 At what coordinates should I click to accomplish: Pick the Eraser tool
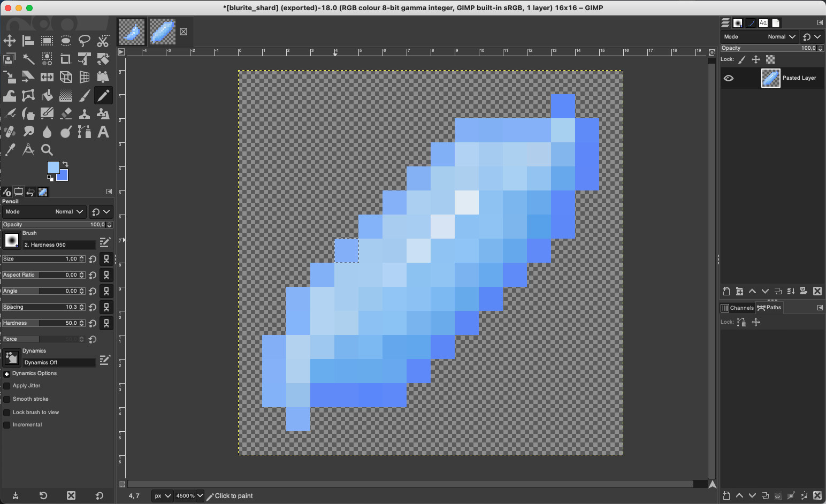point(66,113)
